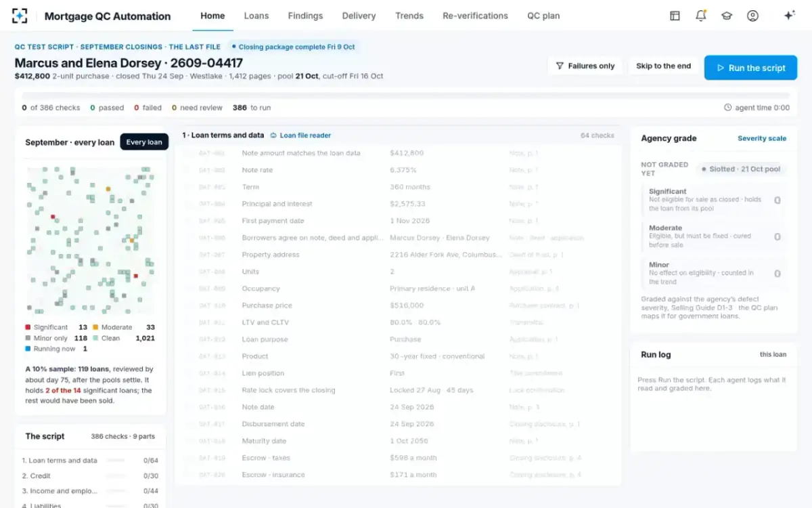812x508 pixels.
Task: Open the layout panel icon in the header
Action: point(675,16)
